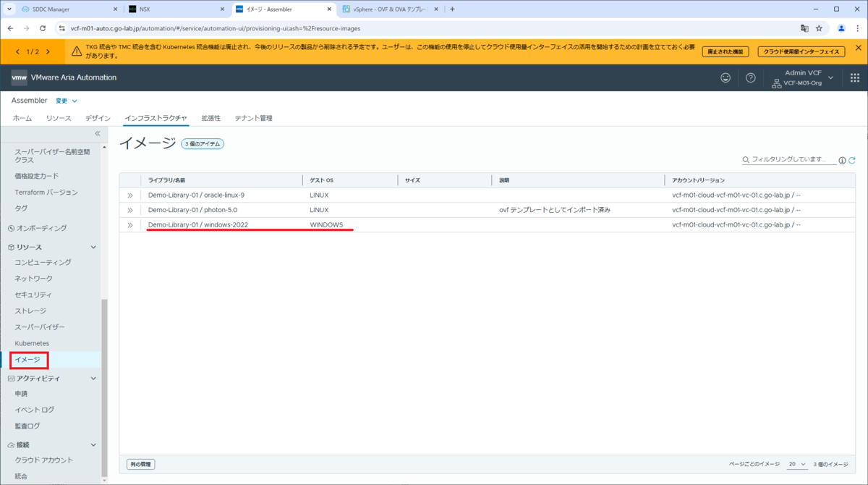Image resolution: width=868 pixels, height=485 pixels.
Task: Open the 価格設定カード sidebar item
Action: [x=37, y=176]
